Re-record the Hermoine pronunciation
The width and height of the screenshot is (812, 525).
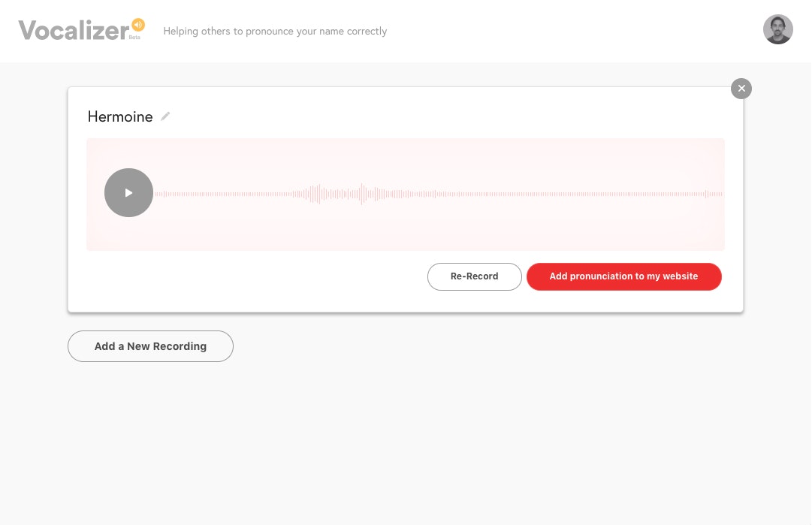coord(474,276)
